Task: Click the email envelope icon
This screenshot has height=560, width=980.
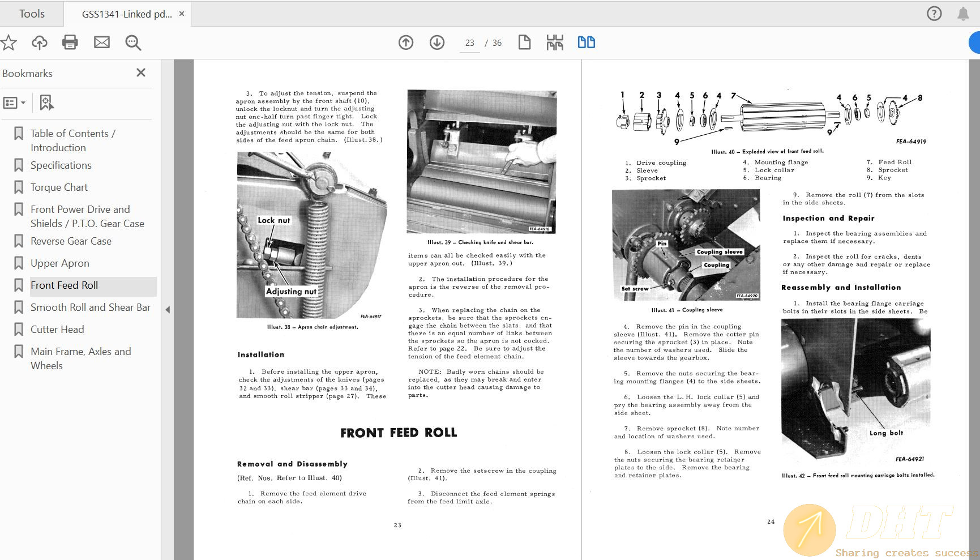Action: pyautogui.click(x=102, y=42)
